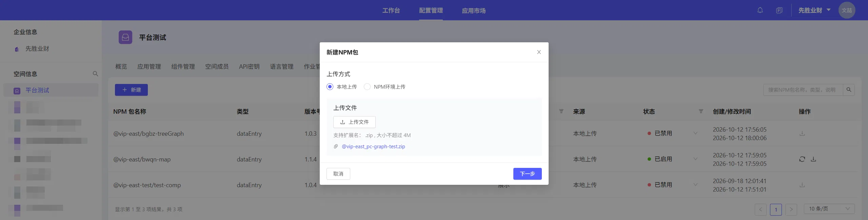The height and width of the screenshot is (220, 868).
Task: Click the 平台测试 purple inbox icon
Action: point(125,37)
